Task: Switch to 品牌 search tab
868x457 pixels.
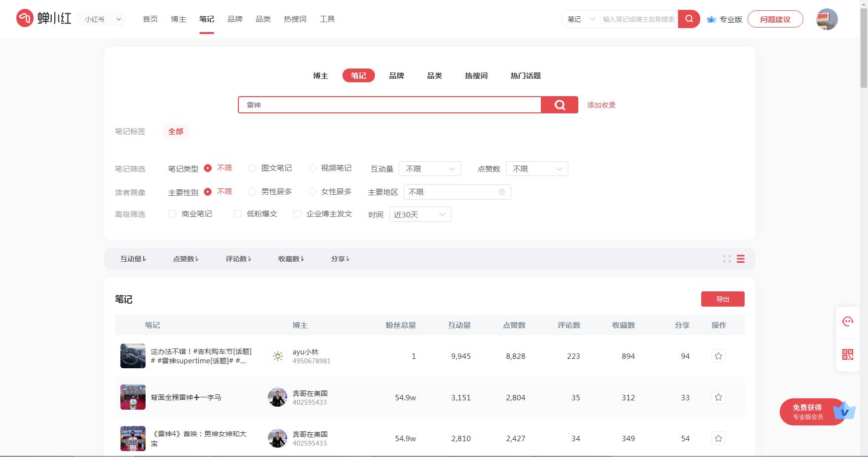Action: [x=396, y=75]
